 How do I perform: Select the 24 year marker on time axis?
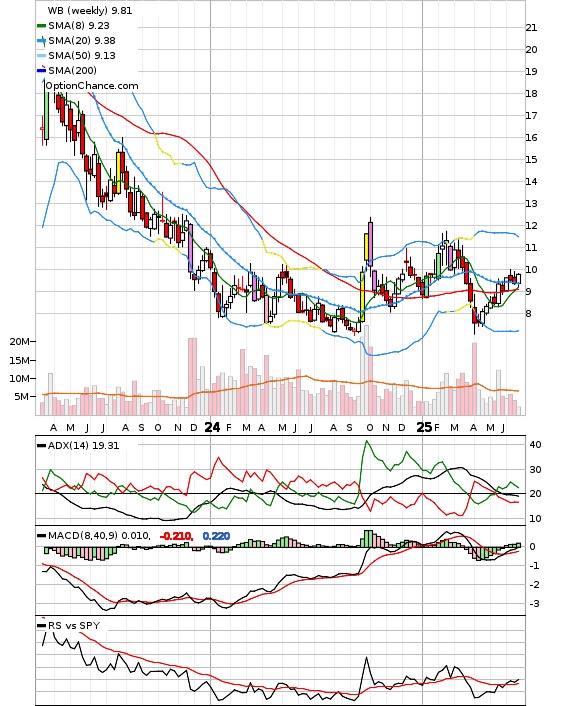(212, 427)
